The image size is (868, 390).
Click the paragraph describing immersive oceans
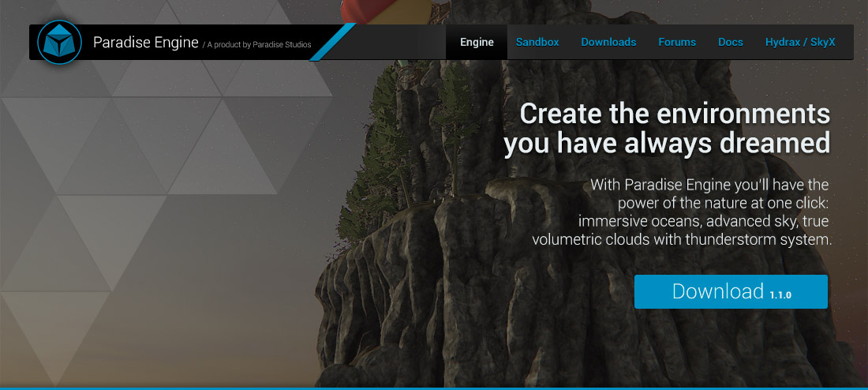tap(682, 212)
